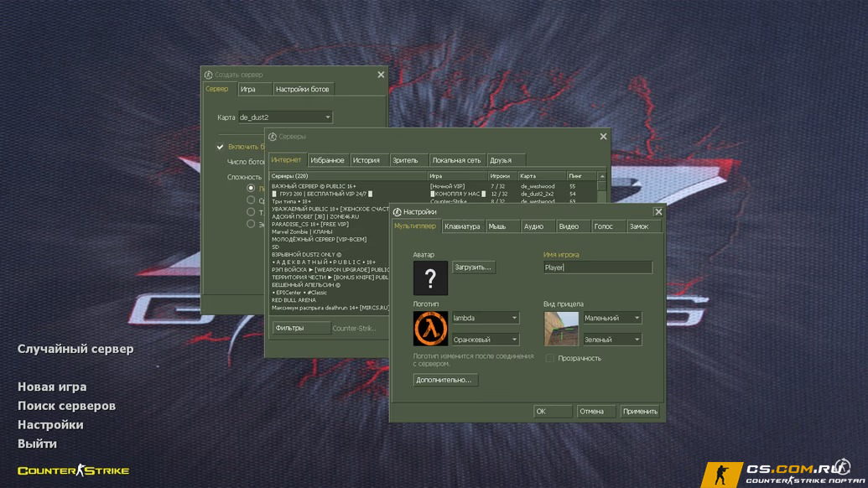Screen dimensions: 868x488
Task: Expand the Оранжевый logo color dropdown
Action: 485,340
